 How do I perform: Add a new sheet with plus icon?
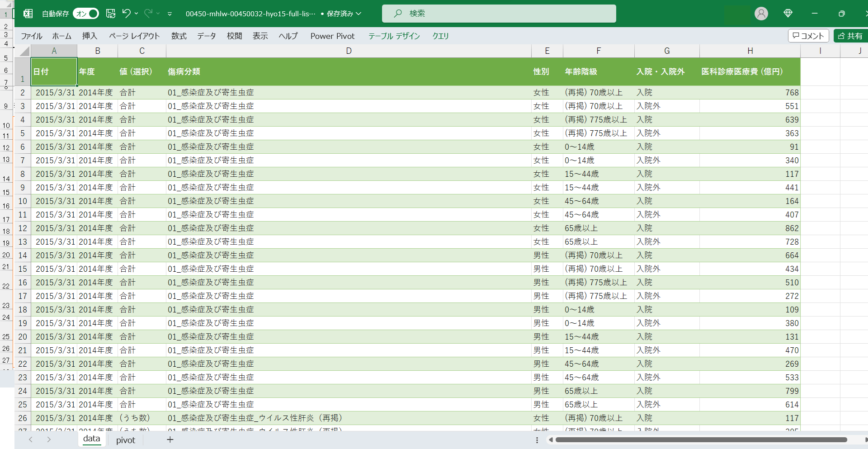pos(170,440)
